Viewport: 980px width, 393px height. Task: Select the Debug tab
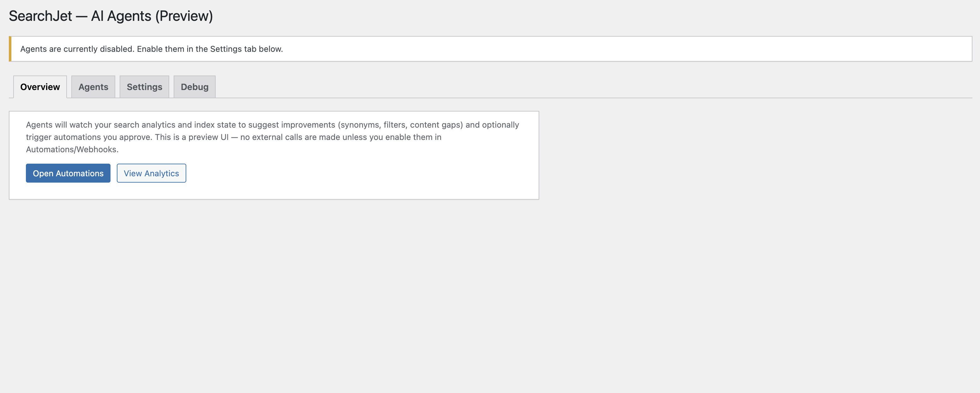tap(194, 87)
